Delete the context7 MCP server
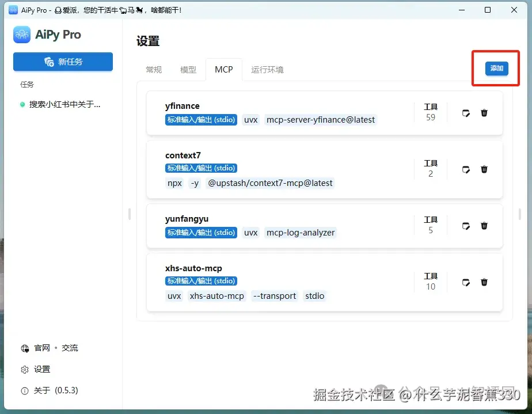This screenshot has width=532, height=414. (484, 168)
